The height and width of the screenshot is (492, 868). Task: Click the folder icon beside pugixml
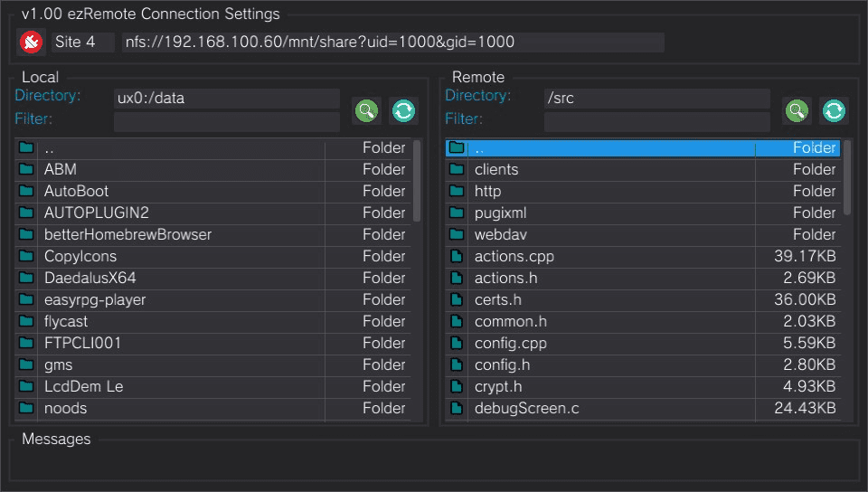pyautogui.click(x=457, y=213)
